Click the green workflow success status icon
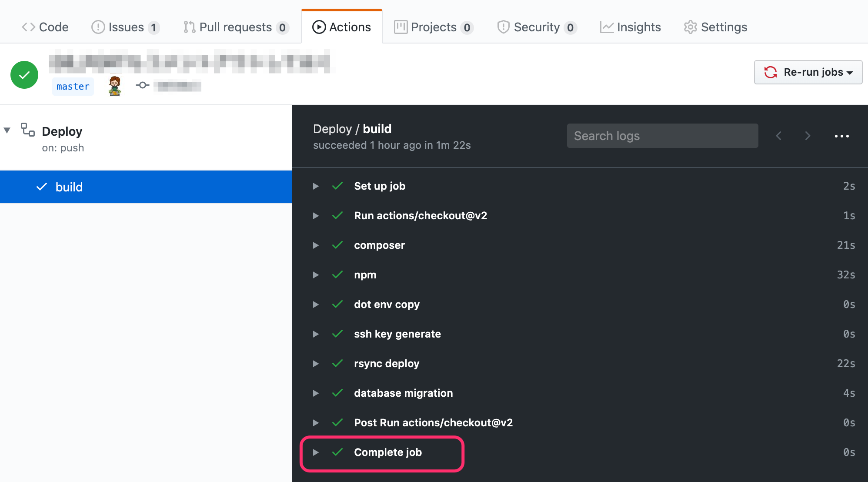The height and width of the screenshot is (482, 868). (24, 75)
